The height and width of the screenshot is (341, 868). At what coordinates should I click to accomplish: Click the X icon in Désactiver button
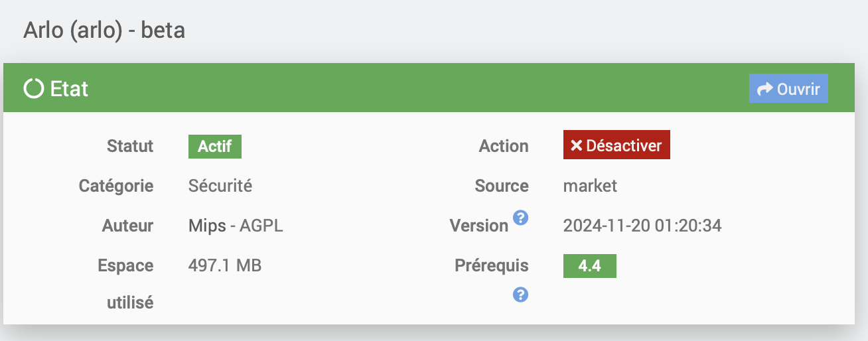[576, 145]
